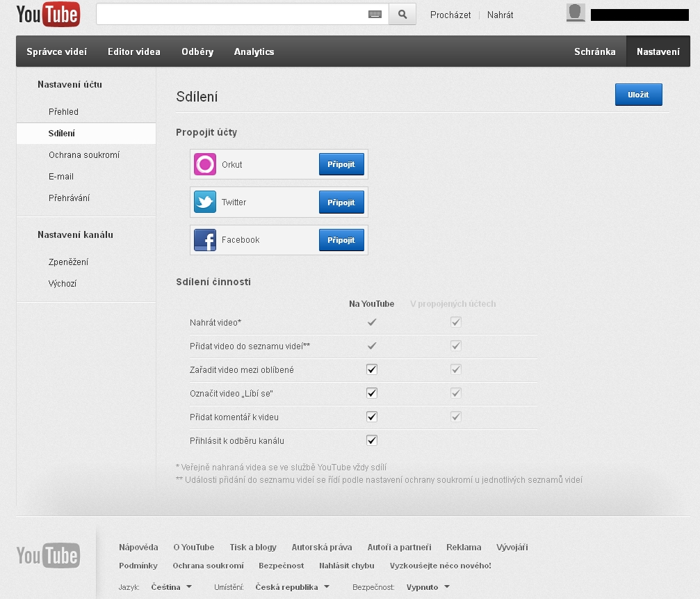Click the blue Uložit button
Screen dimensions: 700x599
point(638,95)
